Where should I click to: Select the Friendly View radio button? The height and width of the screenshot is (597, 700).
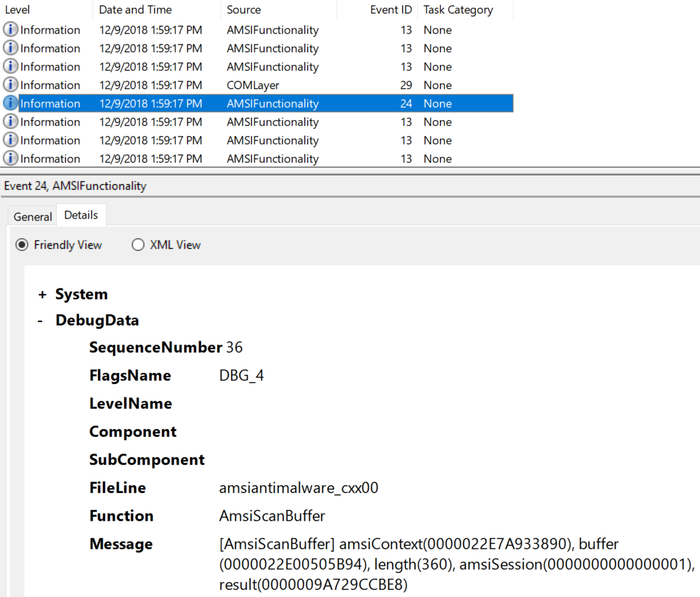20,245
